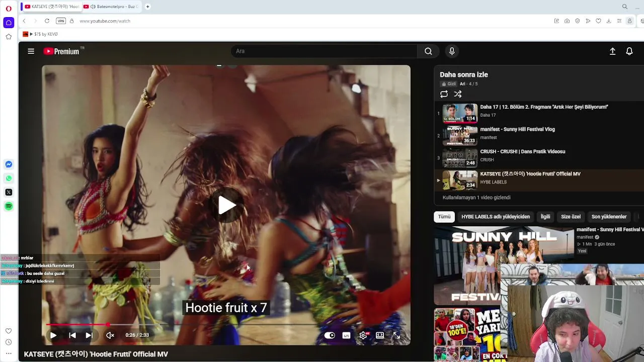Open Opera sidebar bookmarks star
Viewport: 644px width, 362px height.
[9, 37]
